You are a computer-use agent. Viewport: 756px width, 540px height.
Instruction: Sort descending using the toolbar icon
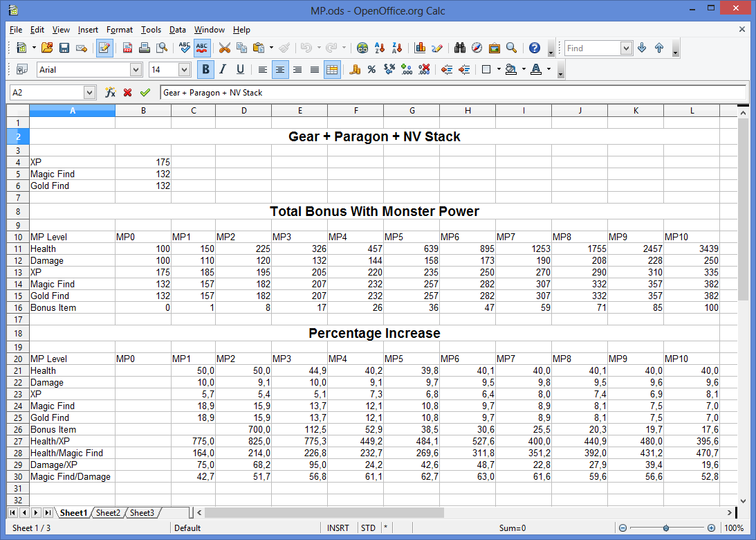point(397,48)
